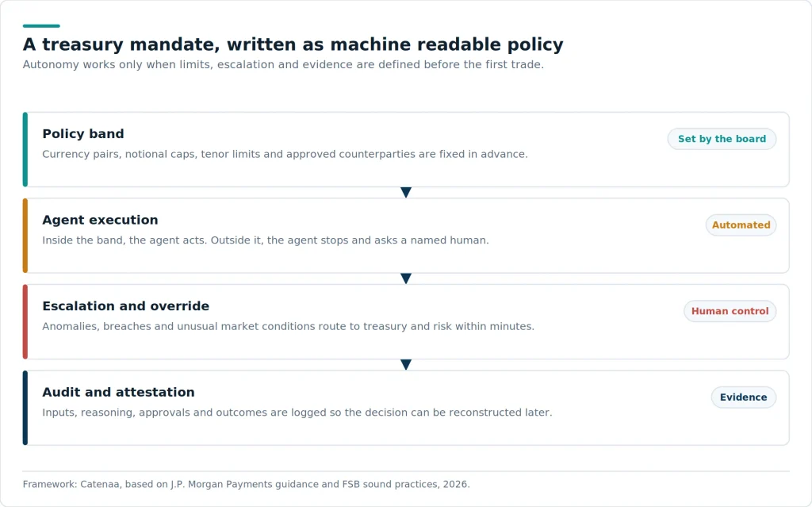Click the subtitle starting 'Autonomy works only when limits'
The width and height of the screenshot is (812, 507).
[283, 65]
